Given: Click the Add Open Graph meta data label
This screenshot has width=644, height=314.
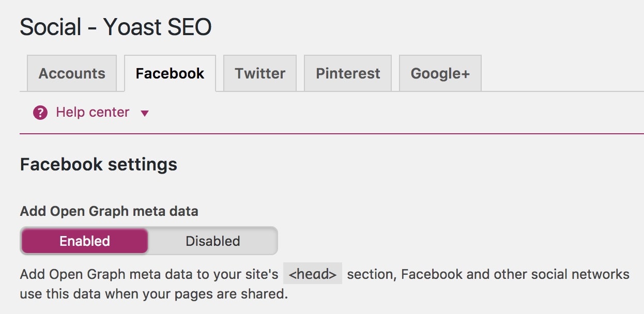Looking at the screenshot, I should pyautogui.click(x=109, y=211).
